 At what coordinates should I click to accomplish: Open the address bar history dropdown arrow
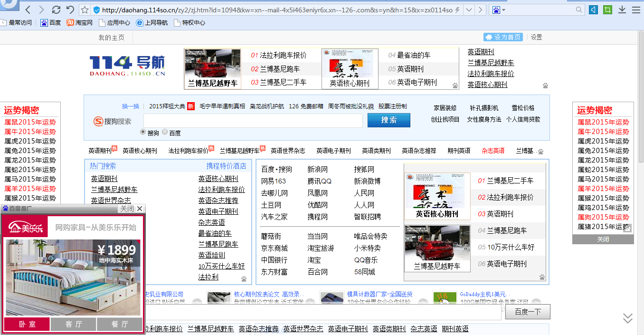[468, 9]
